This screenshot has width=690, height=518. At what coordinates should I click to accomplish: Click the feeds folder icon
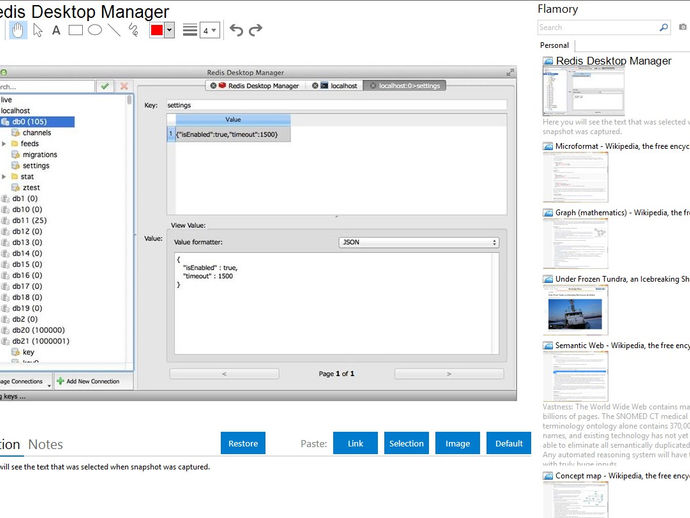point(15,143)
